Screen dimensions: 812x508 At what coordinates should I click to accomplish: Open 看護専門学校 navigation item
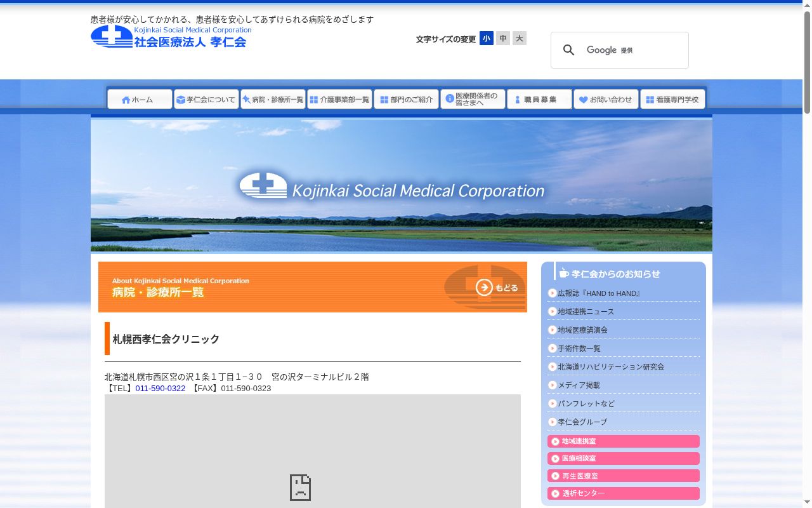click(x=672, y=99)
